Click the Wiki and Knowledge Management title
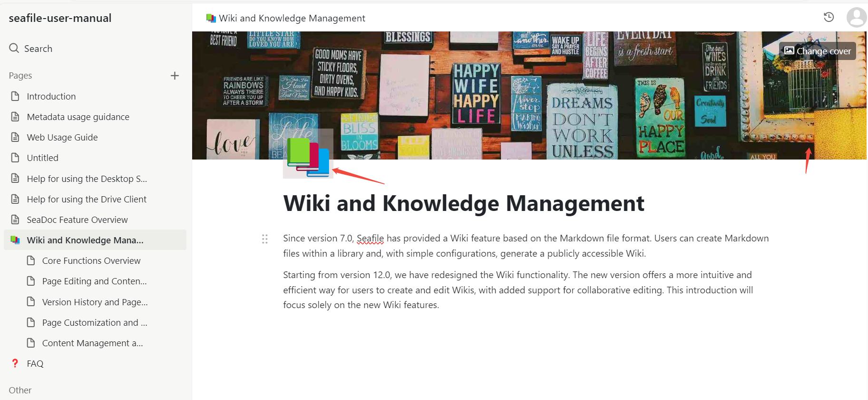 [x=464, y=203]
